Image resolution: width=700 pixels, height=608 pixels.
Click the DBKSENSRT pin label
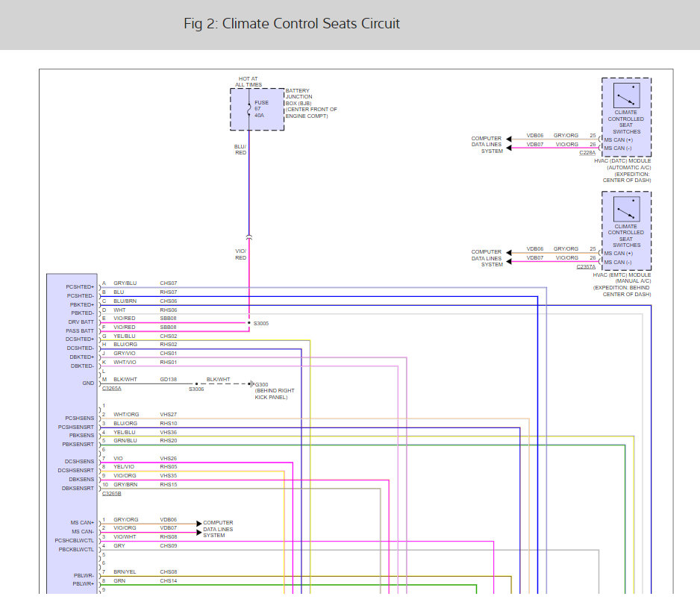(x=78, y=489)
